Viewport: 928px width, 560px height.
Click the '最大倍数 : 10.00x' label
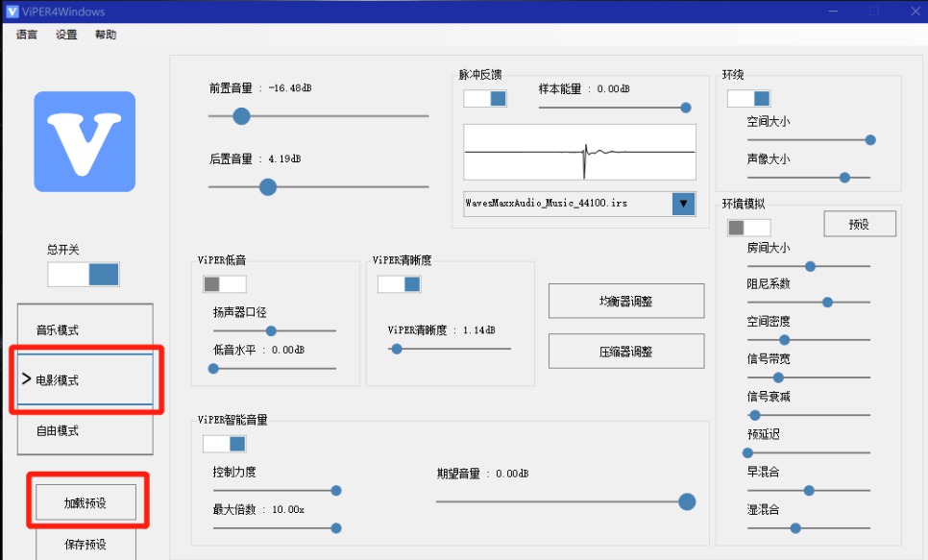258,510
